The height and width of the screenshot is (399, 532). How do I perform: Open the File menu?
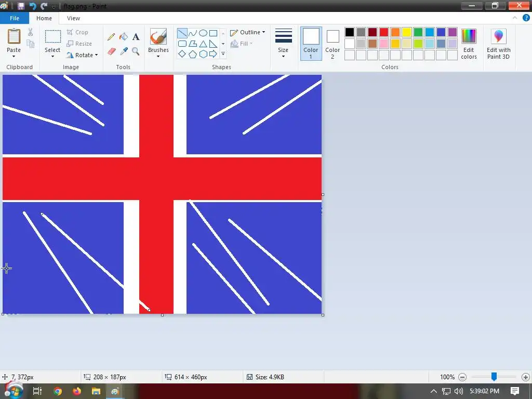[15, 18]
